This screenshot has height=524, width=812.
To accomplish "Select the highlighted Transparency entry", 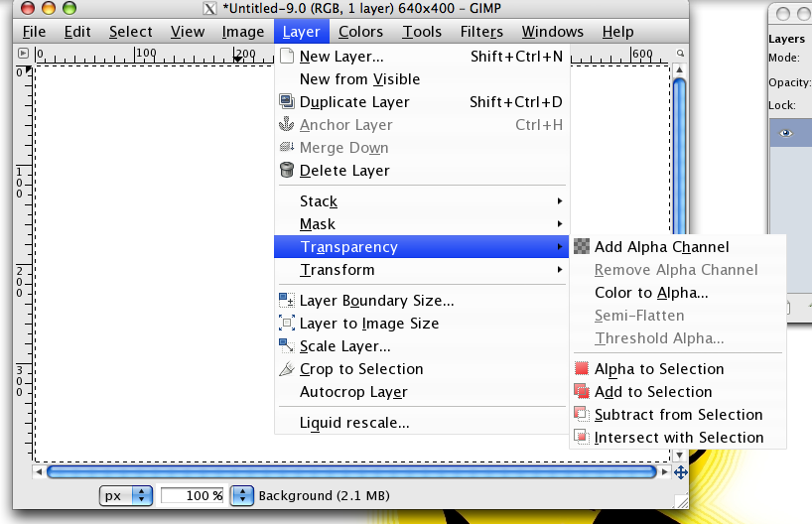I will (422, 246).
